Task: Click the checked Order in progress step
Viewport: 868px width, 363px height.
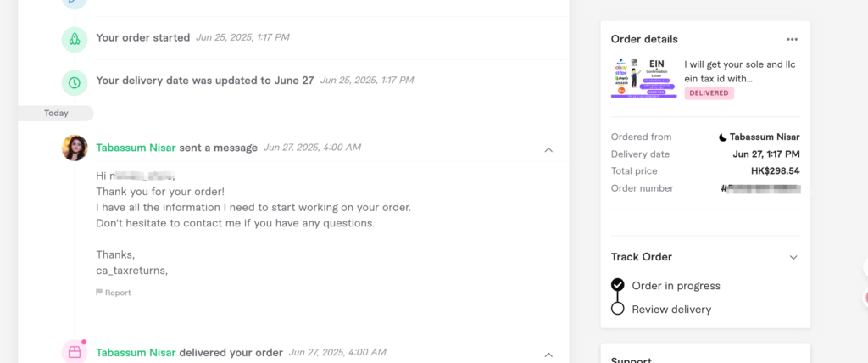Action: (618, 285)
